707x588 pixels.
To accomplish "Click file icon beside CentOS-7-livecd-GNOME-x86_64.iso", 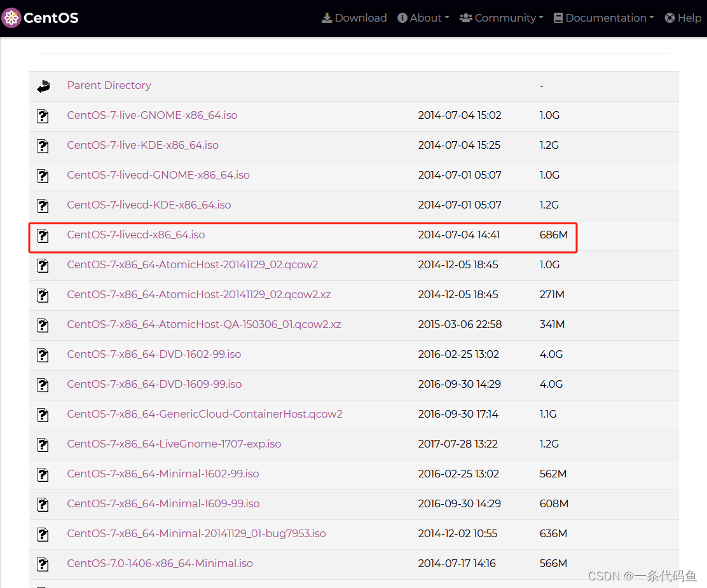I will coord(43,176).
